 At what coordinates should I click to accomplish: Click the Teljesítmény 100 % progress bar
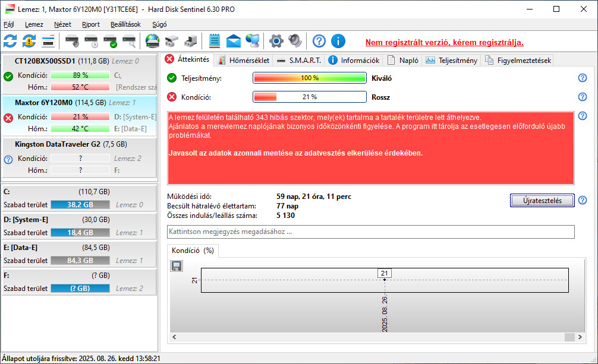(x=310, y=78)
